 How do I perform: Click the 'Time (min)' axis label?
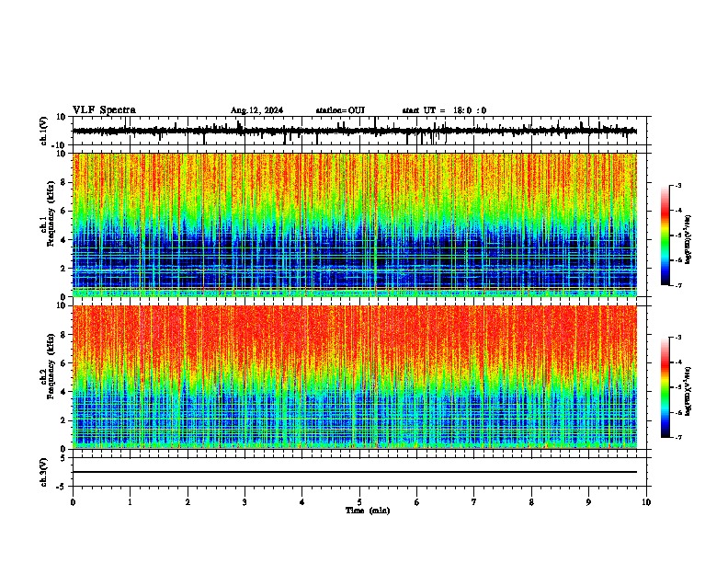(x=368, y=511)
